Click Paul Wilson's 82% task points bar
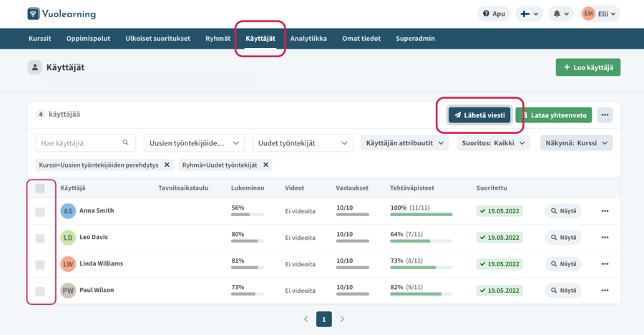This screenshot has height=335, width=644. (421, 294)
